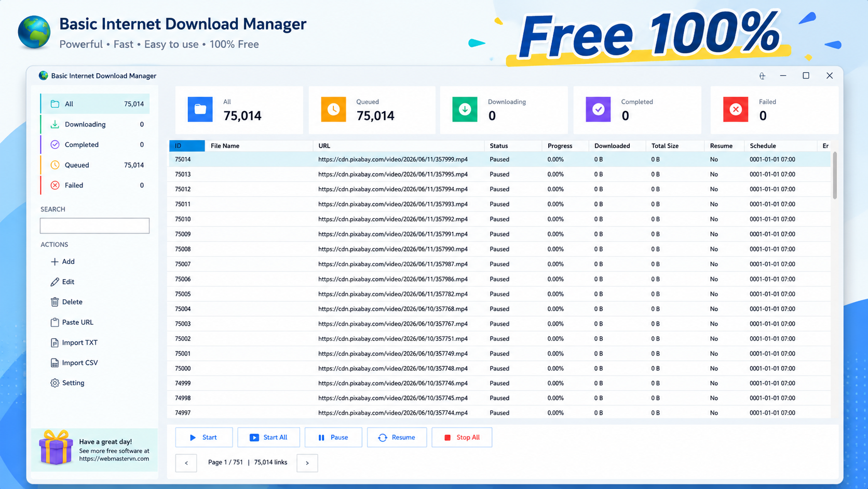The height and width of the screenshot is (489, 868).
Task: Click the green Downloading card icon
Action: [465, 109]
